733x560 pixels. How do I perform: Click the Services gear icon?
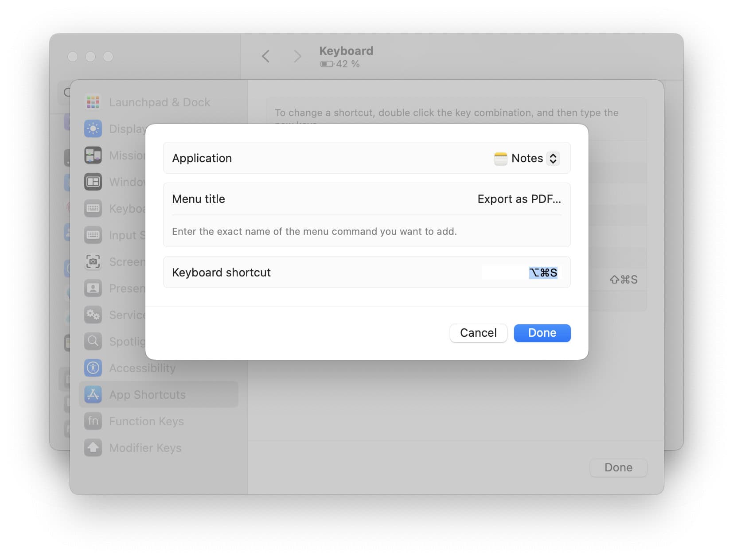(x=93, y=315)
